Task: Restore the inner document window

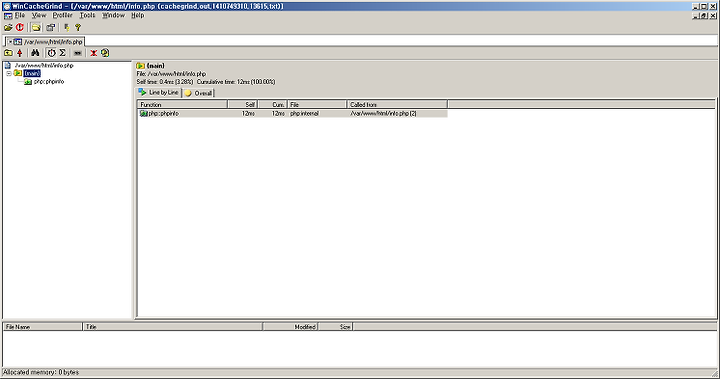Action: point(703,16)
